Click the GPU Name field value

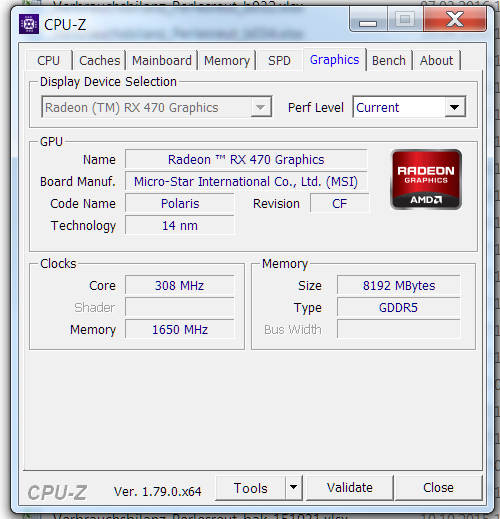point(246,159)
